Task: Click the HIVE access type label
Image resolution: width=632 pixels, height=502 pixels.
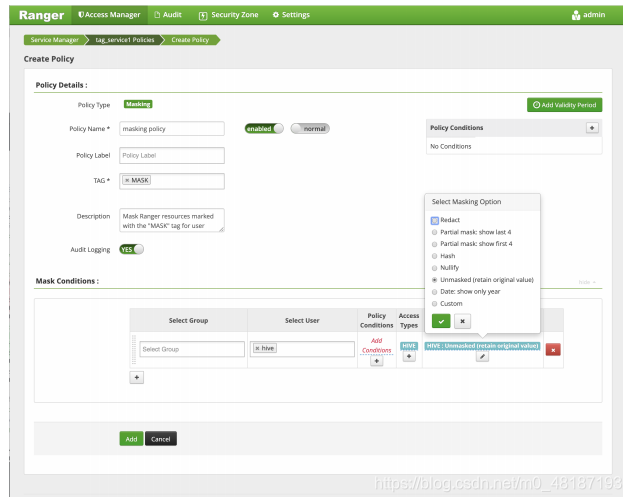Action: click(409, 346)
